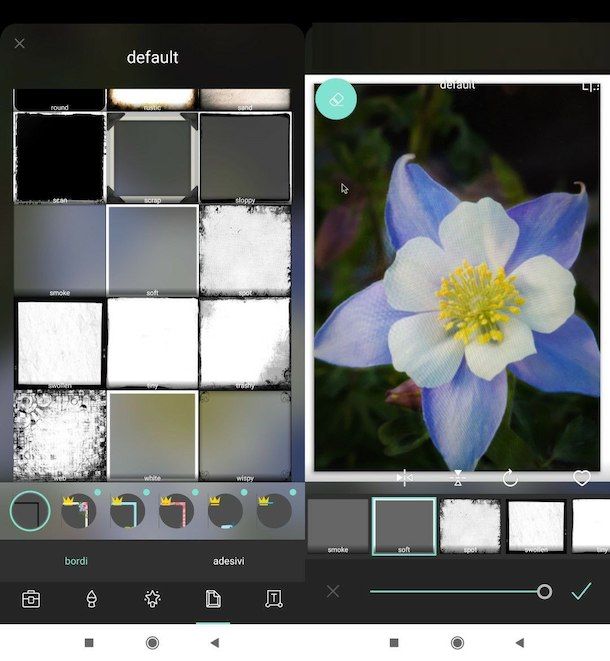The height and width of the screenshot is (661, 610).
Task: Flip the border horizontally
Action: pos(404,478)
